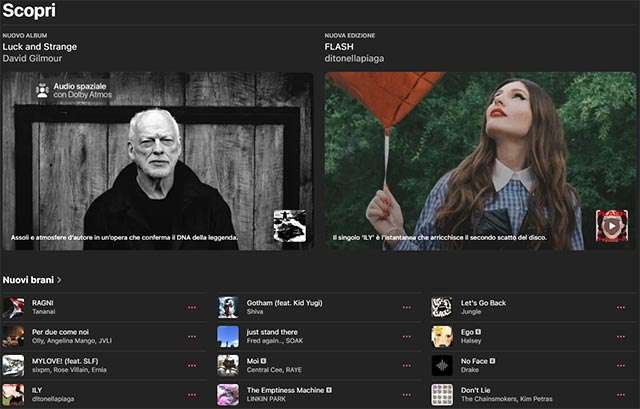Open ditonellapiaga artist link under FLASH

coord(354,58)
